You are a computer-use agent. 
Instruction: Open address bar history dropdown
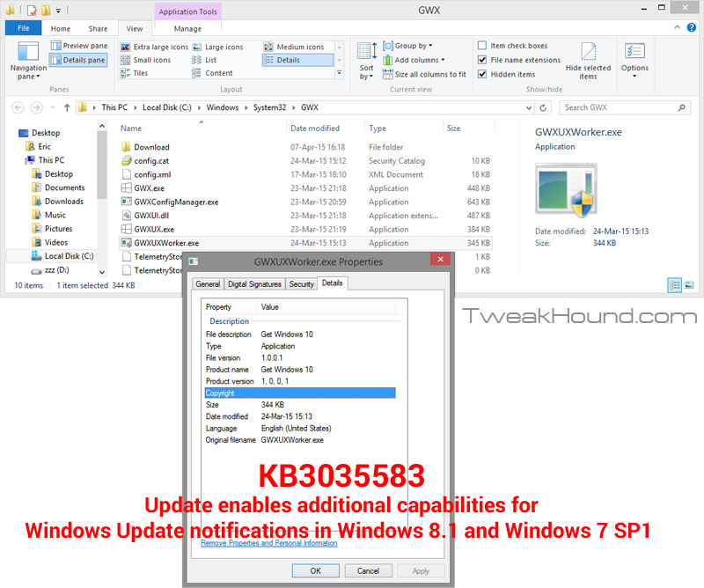point(529,107)
